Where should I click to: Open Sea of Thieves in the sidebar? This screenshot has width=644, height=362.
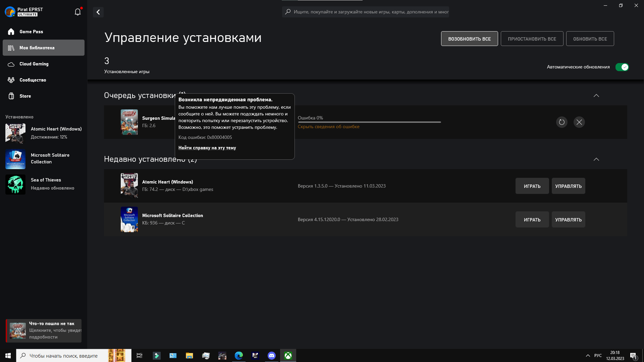click(x=44, y=184)
